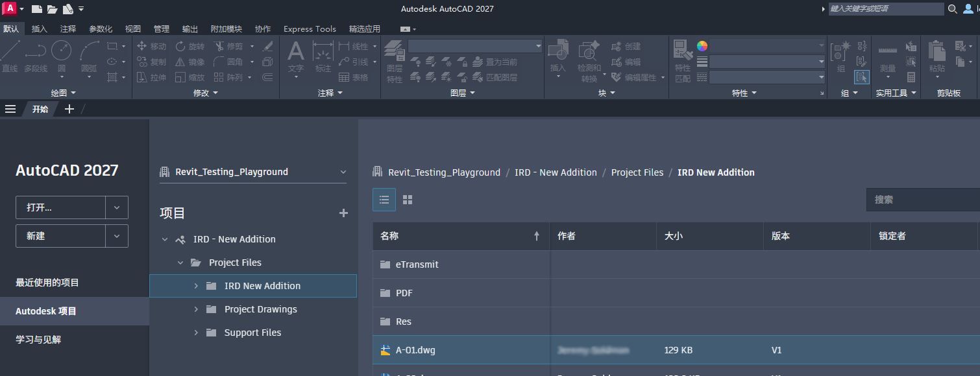Open the object color wheel selector
980x376 pixels.
click(702, 46)
